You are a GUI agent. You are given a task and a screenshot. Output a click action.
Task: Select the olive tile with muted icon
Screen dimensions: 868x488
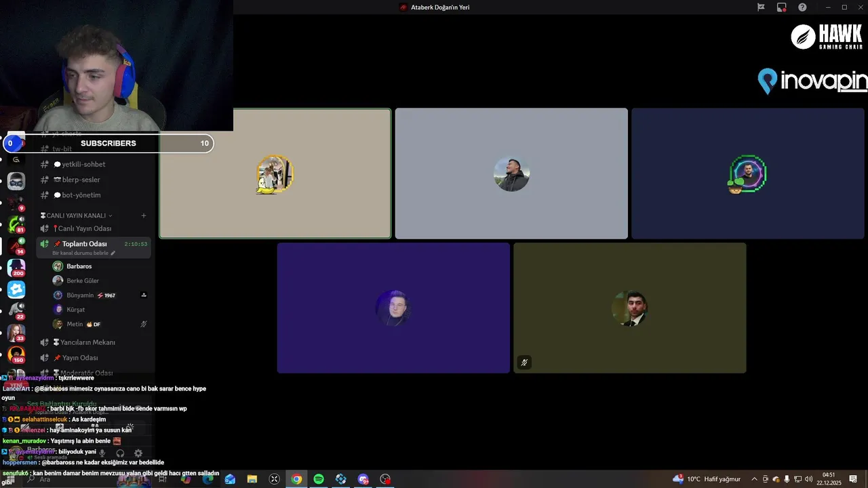[x=630, y=308]
